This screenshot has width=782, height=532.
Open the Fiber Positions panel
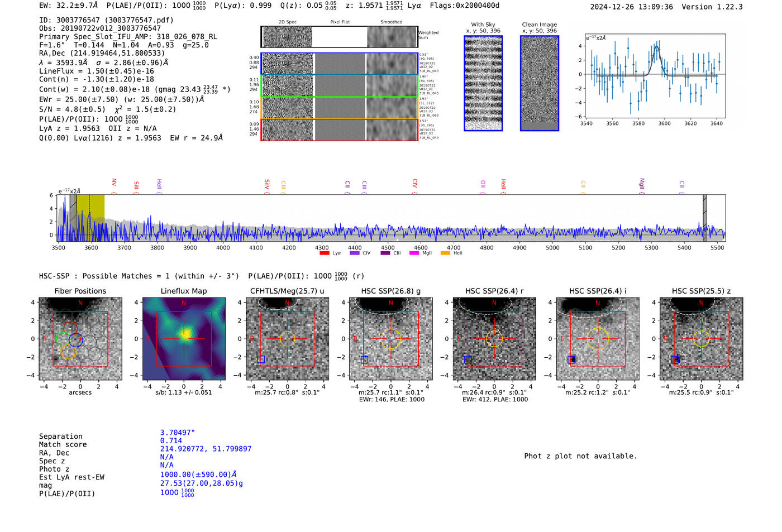click(x=80, y=338)
